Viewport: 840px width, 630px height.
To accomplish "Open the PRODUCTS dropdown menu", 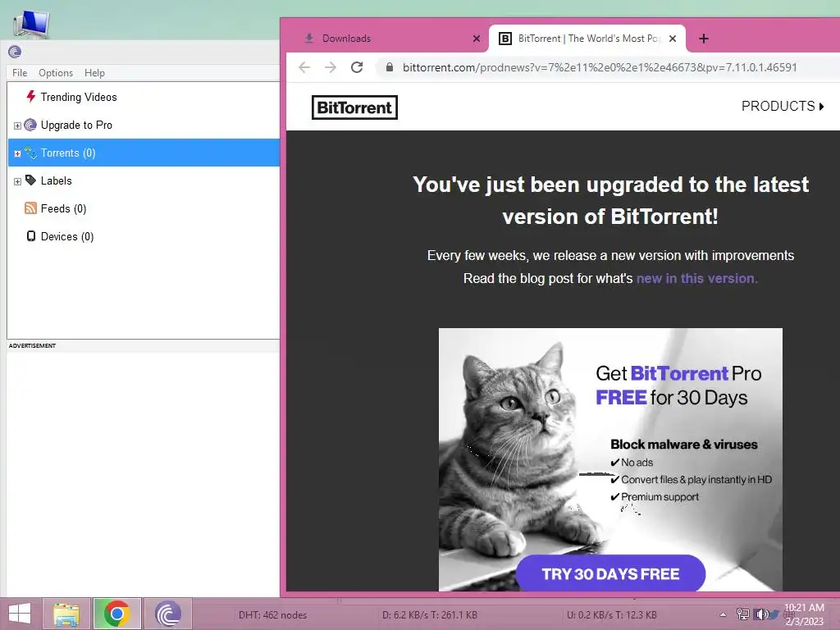I will [783, 106].
